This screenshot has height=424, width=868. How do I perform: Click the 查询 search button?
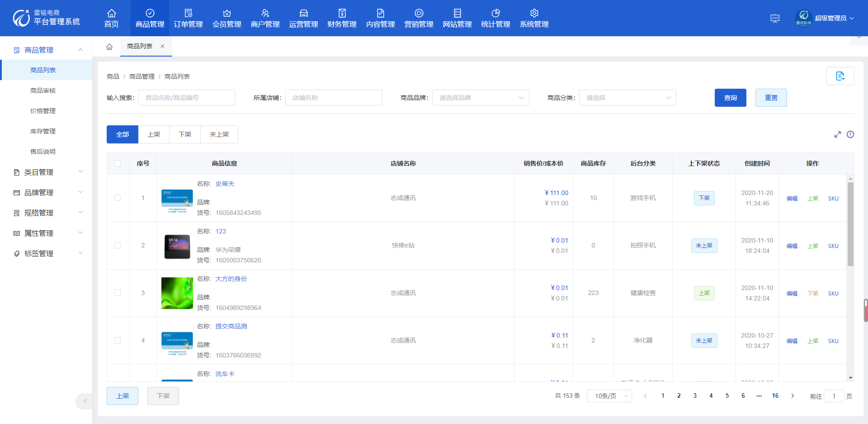(x=731, y=98)
